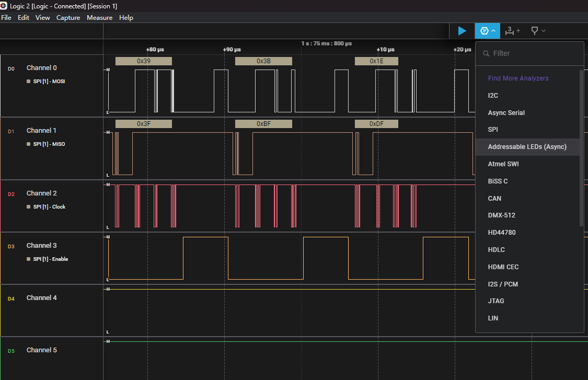Click the D0 channel color tag
Screen dimensions: 588x380
11,69
